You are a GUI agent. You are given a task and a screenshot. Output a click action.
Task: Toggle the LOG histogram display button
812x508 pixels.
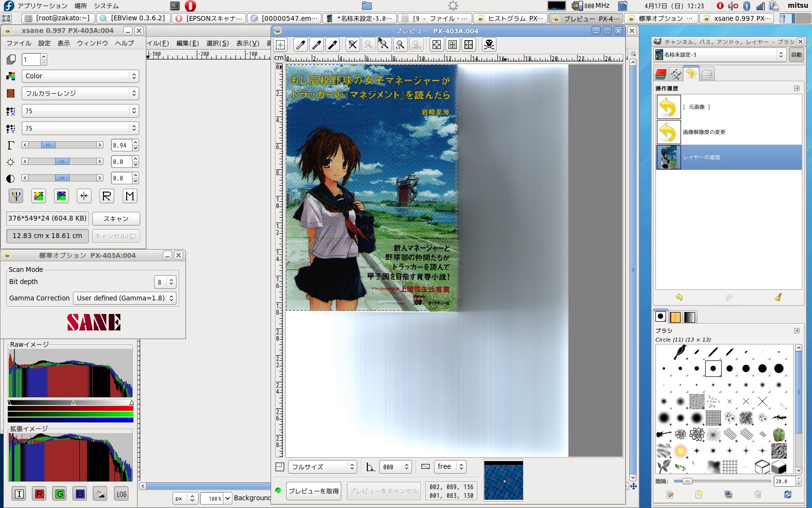click(x=121, y=494)
